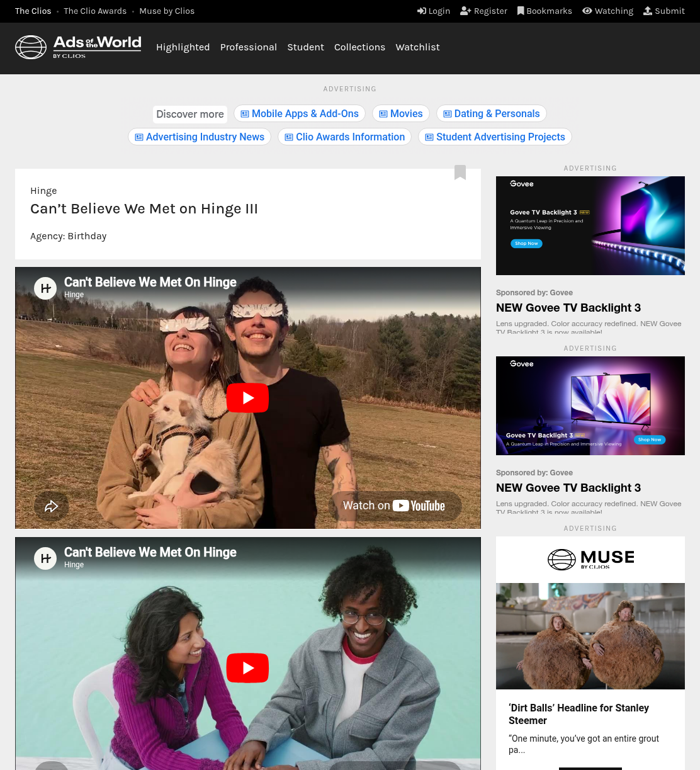Go to the Collections menu item
700x770 pixels.
tap(359, 47)
